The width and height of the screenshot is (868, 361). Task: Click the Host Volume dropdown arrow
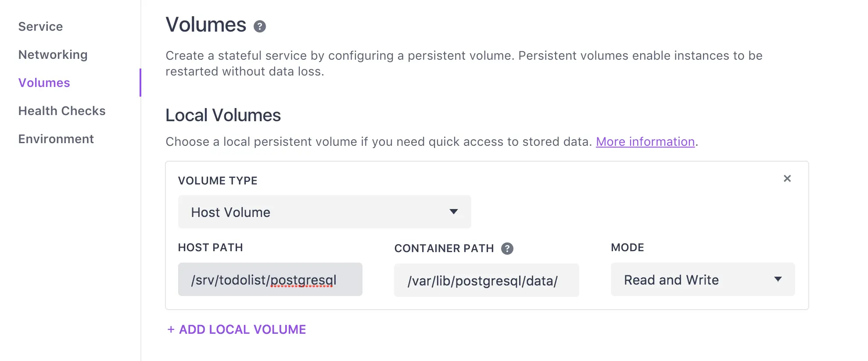pyautogui.click(x=454, y=212)
